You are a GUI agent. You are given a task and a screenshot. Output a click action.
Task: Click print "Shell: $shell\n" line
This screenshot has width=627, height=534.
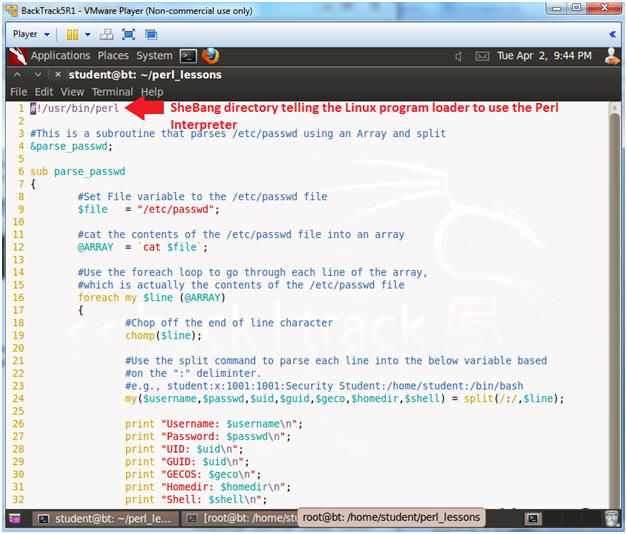click(x=196, y=500)
